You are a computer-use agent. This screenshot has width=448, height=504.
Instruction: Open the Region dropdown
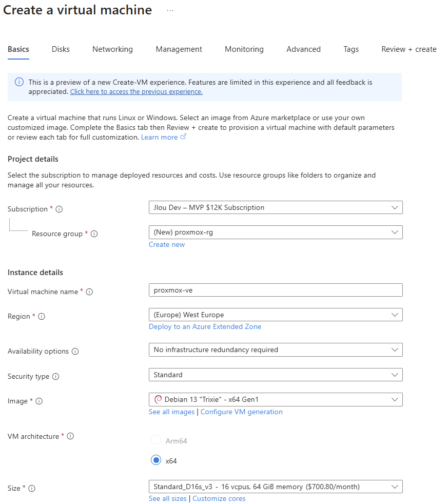pos(276,315)
